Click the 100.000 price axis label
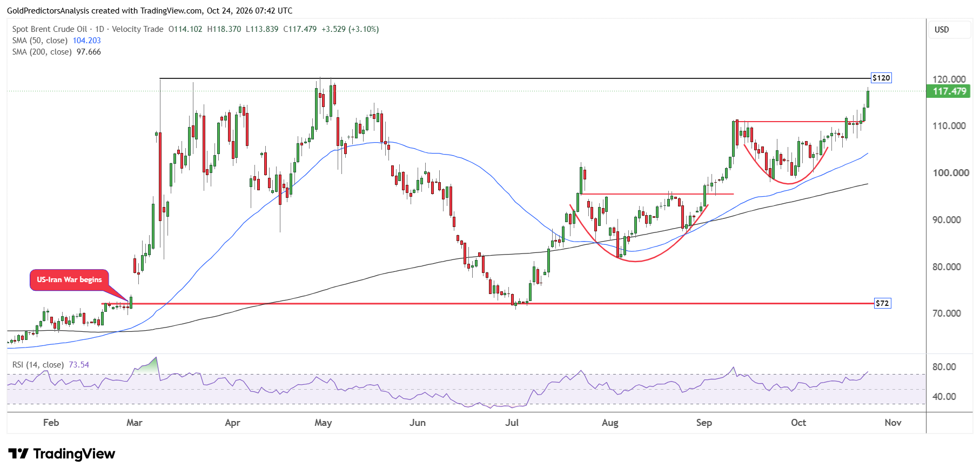980x474 pixels. click(x=951, y=173)
